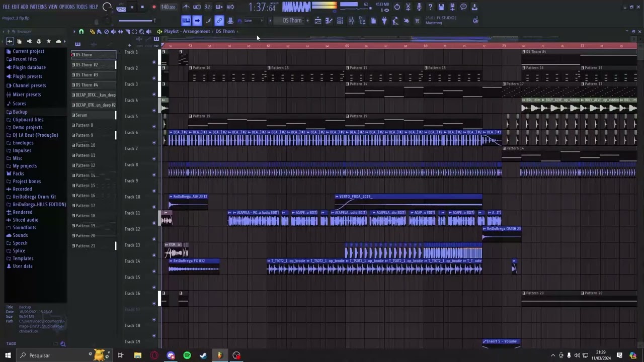Click the Playlist - Arrangement breadcrumb
The image size is (644, 362).
[x=187, y=32]
